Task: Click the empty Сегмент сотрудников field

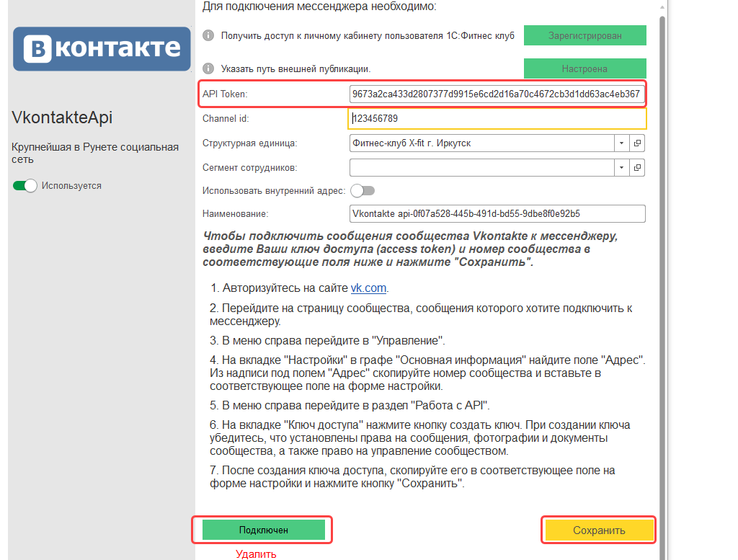Action: point(481,167)
